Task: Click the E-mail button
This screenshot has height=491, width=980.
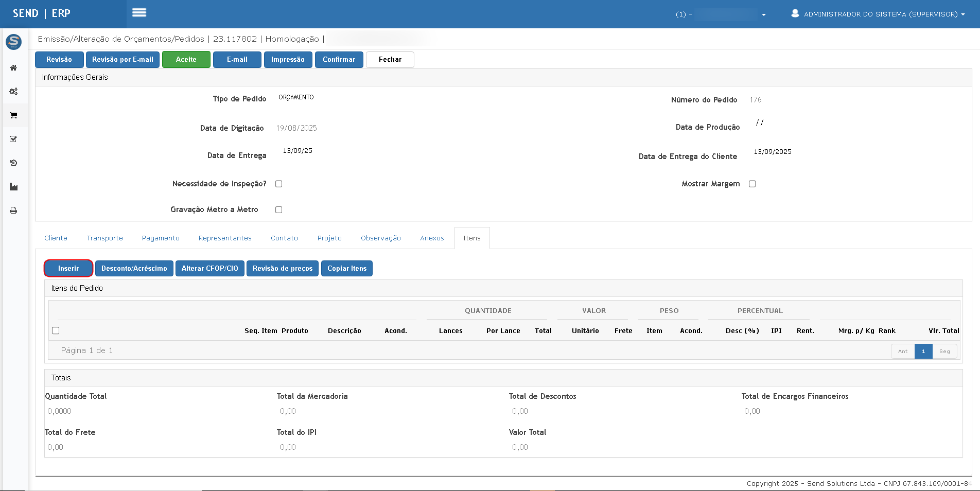Action: point(237,60)
